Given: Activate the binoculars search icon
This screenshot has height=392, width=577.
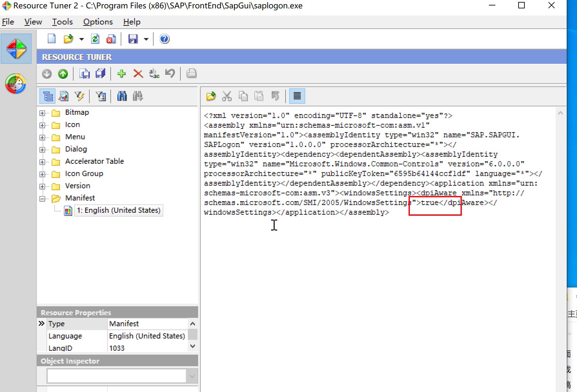Looking at the screenshot, I should click(x=122, y=96).
